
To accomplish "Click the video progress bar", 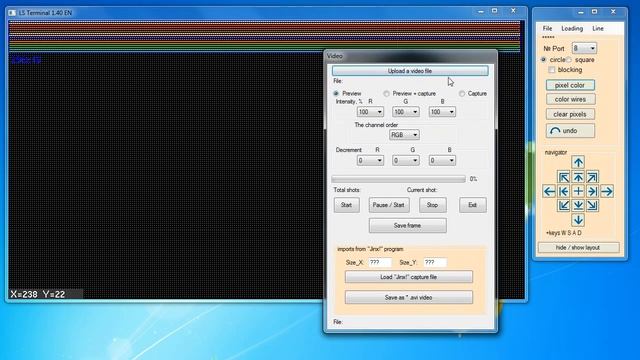I will click(398, 179).
